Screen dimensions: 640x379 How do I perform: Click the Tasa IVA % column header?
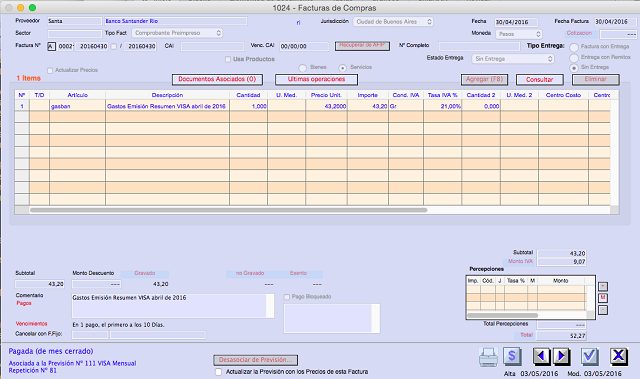[442, 95]
